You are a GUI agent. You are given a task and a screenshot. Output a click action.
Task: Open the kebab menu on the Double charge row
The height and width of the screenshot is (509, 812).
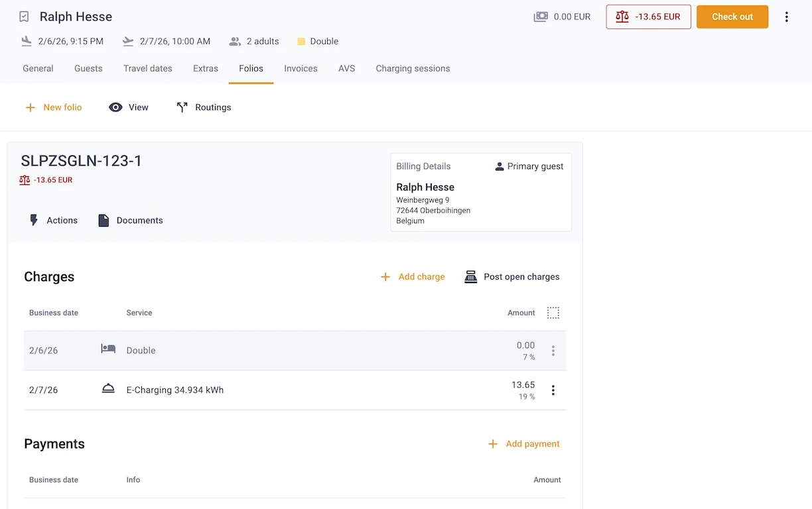(x=553, y=350)
